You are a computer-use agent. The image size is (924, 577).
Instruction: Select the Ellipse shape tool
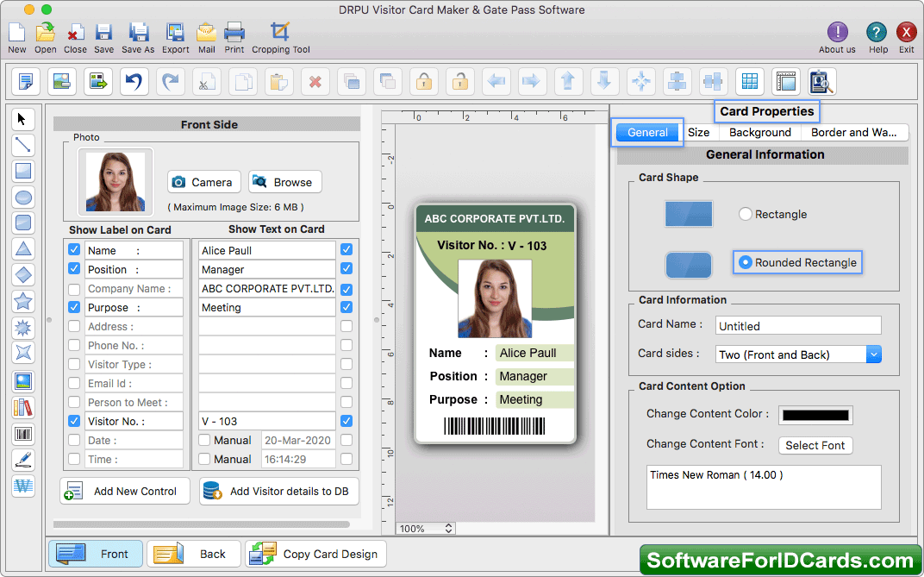[23, 197]
